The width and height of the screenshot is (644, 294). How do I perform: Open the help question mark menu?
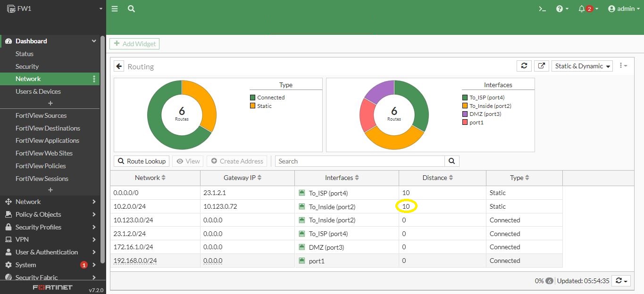tap(560, 9)
